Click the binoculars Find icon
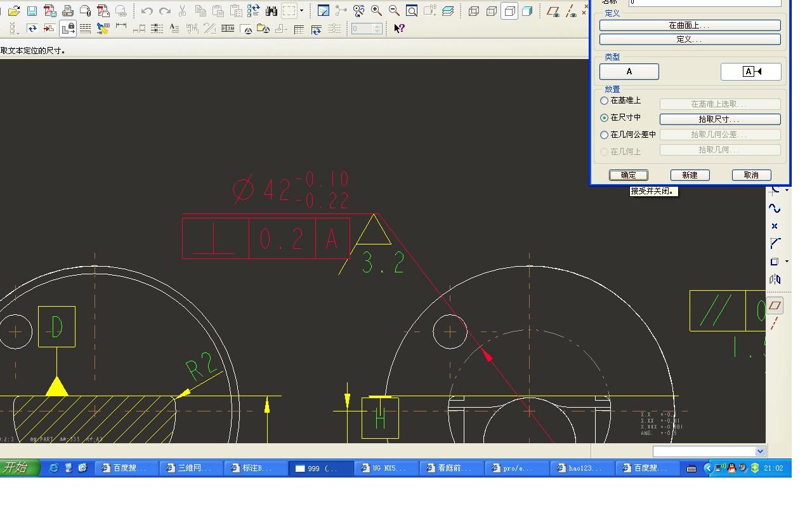 tap(272, 11)
